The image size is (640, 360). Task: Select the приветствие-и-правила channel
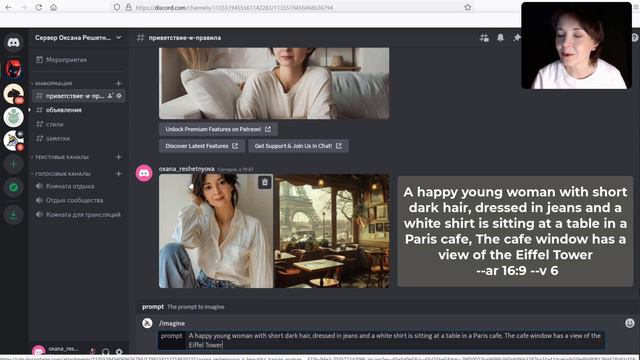78,96
